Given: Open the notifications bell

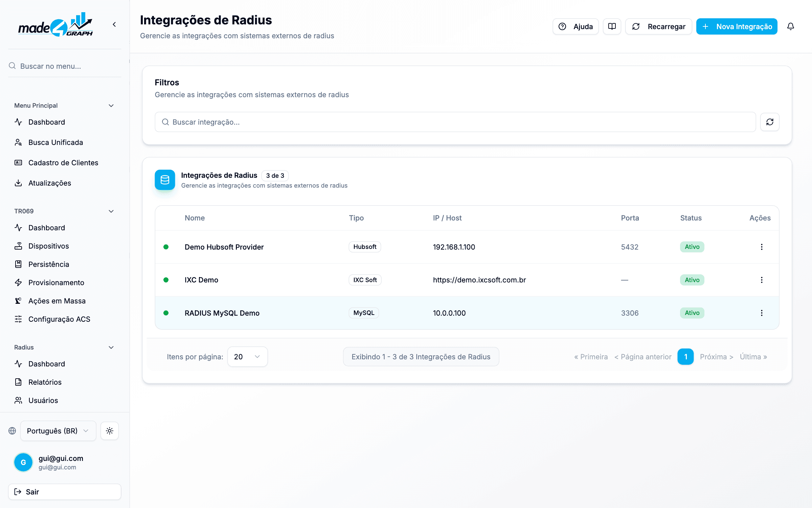Looking at the screenshot, I should click(790, 26).
